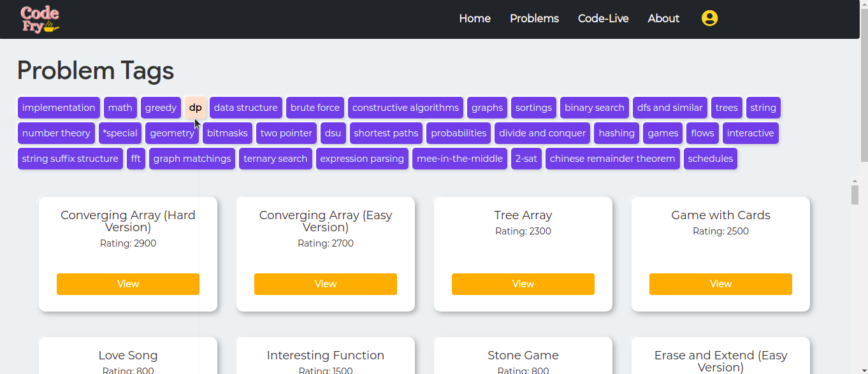Filter by ternary search tag
The image size is (868, 374).
pos(275,159)
